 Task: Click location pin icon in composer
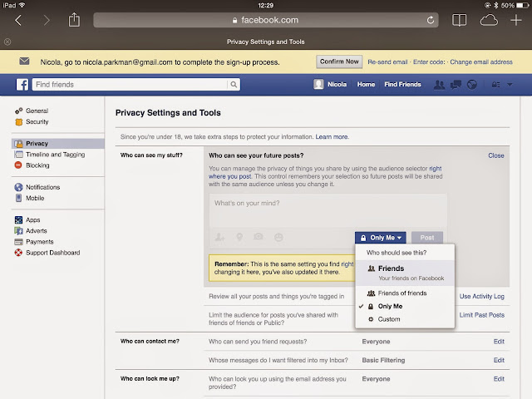click(x=239, y=237)
